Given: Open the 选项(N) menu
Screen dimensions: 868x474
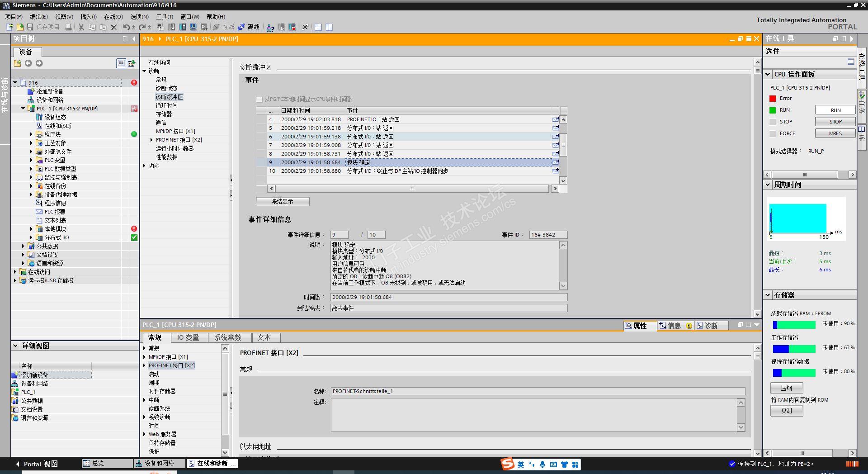Looking at the screenshot, I should pos(140,17).
